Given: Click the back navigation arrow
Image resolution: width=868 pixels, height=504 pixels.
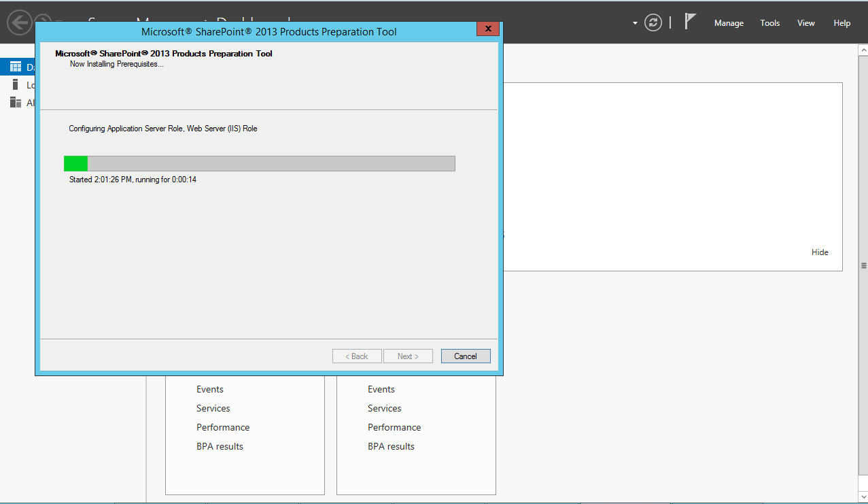Looking at the screenshot, I should tap(19, 22).
